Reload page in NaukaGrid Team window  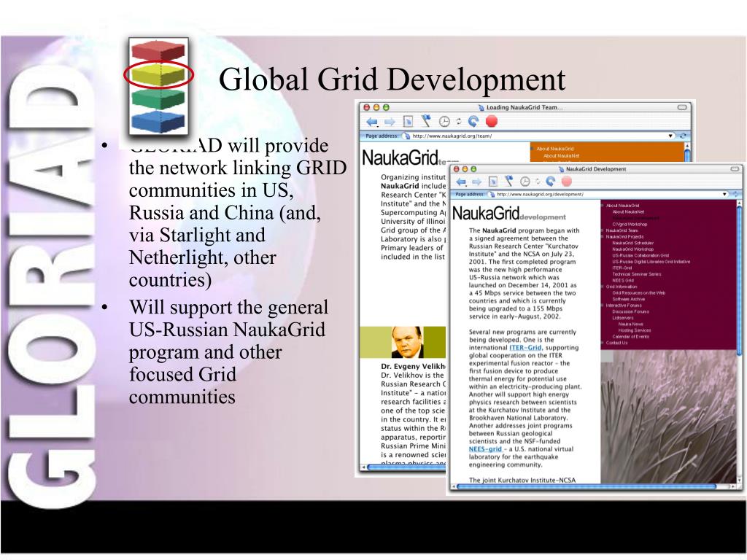point(473,122)
